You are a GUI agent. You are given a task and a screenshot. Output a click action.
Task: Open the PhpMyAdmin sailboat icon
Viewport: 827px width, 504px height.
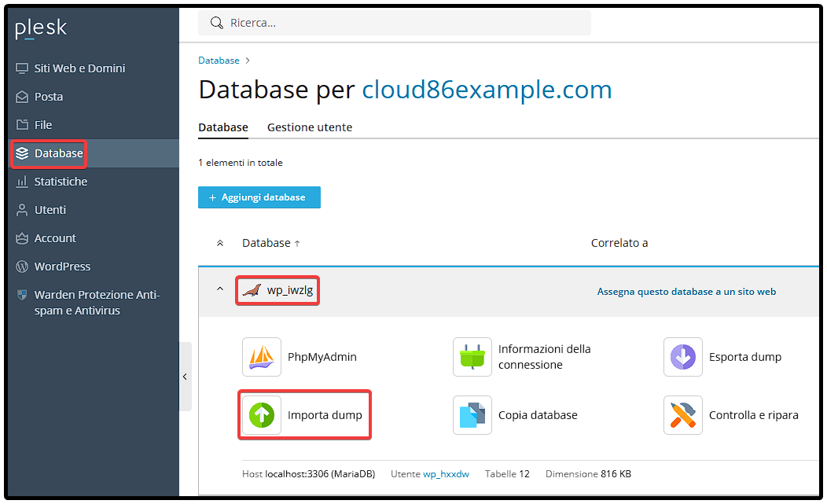(262, 357)
